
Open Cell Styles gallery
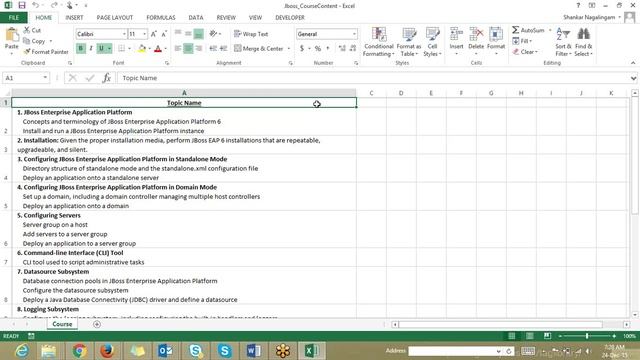click(x=432, y=42)
